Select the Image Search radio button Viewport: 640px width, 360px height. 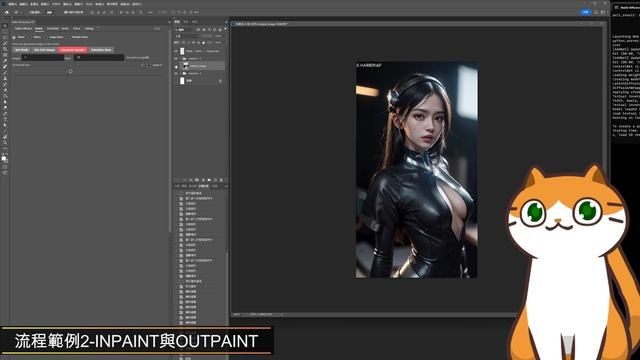pyautogui.click(x=46, y=37)
